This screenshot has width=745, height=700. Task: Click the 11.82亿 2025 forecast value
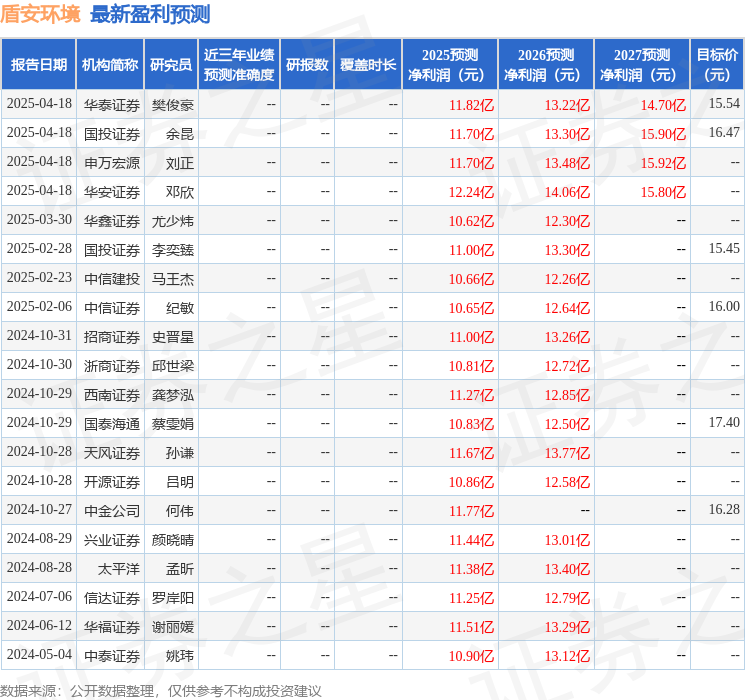pyautogui.click(x=471, y=105)
